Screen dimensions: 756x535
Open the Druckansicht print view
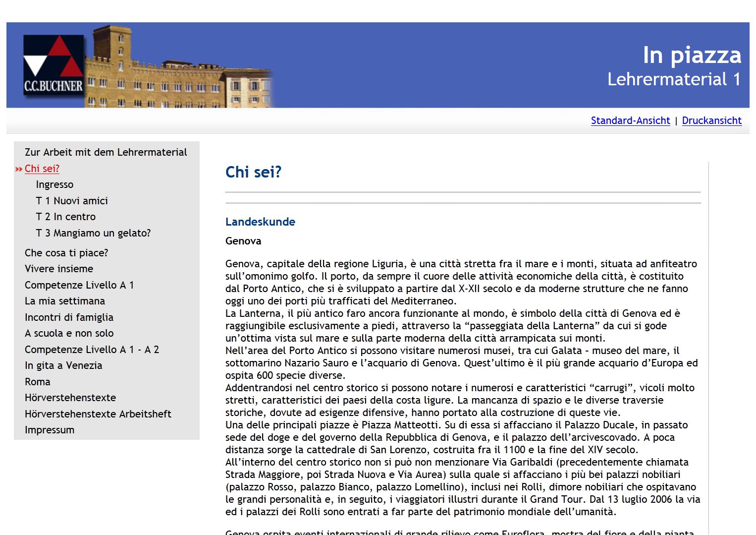tap(711, 120)
